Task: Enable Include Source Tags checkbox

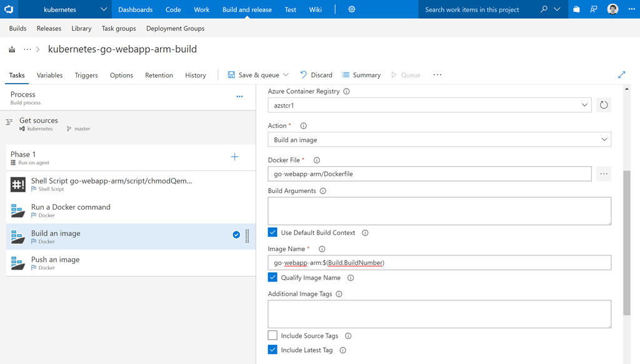Action: tap(272, 335)
